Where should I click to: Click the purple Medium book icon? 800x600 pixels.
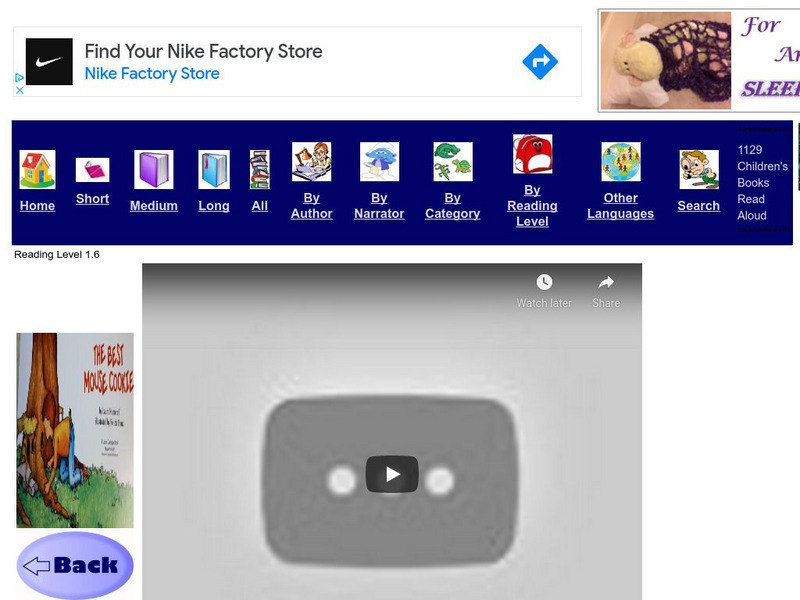pyautogui.click(x=154, y=169)
